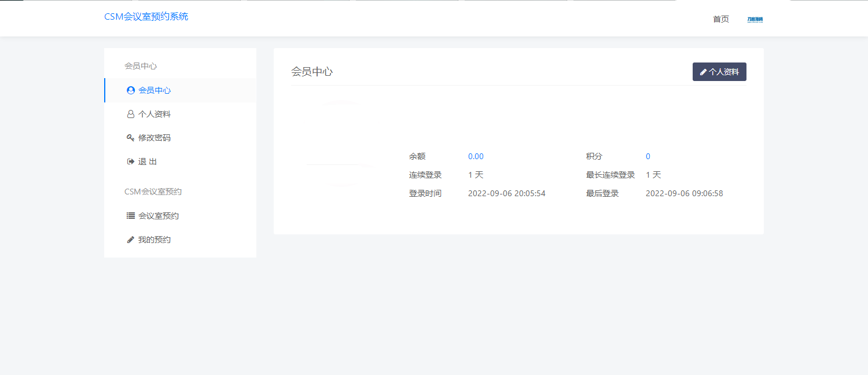This screenshot has width=868, height=375.
Task: Click the 首页 navigation link
Action: [720, 19]
